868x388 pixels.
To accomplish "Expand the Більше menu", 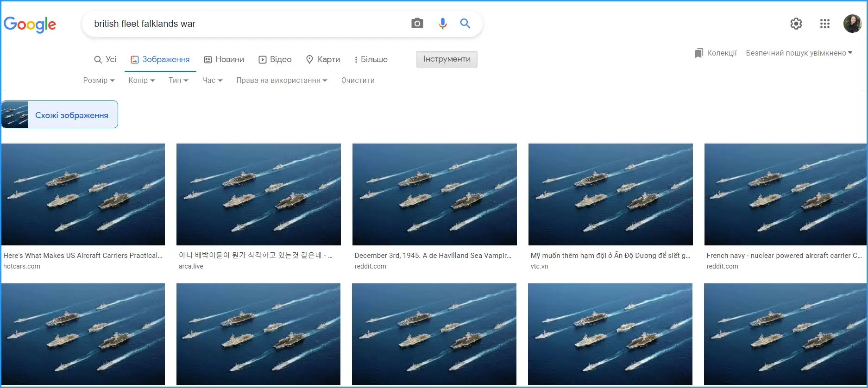I will 371,59.
